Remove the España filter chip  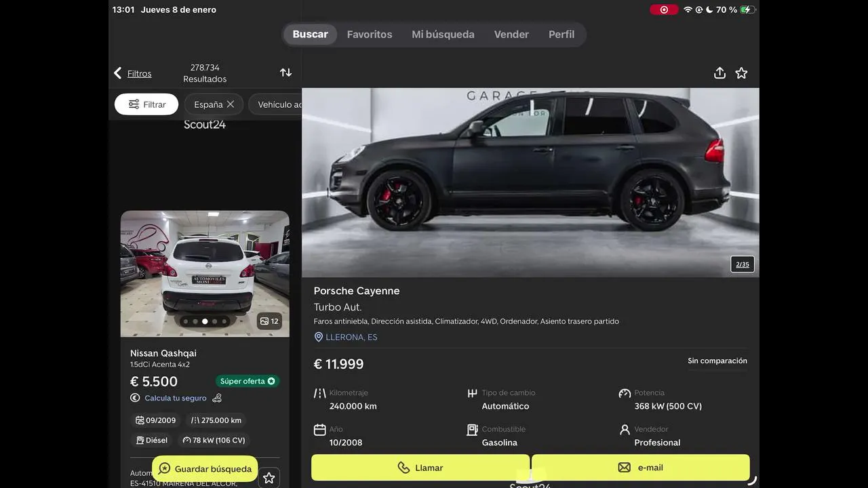point(231,104)
